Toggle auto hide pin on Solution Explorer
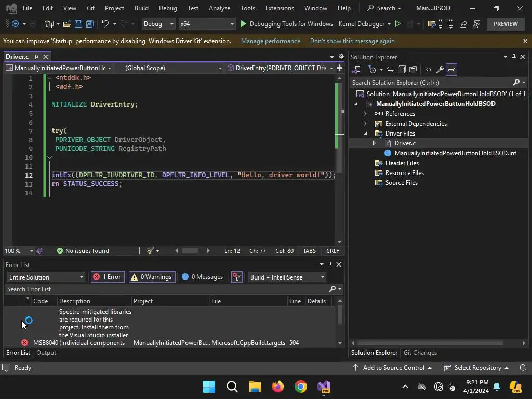 click(x=514, y=57)
